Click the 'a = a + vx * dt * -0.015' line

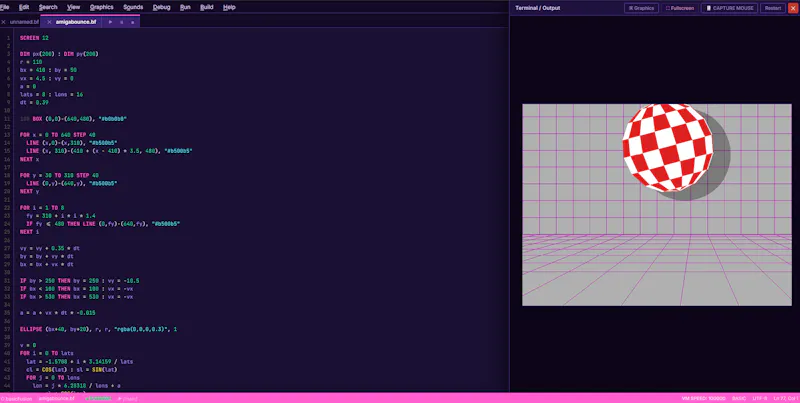57,313
